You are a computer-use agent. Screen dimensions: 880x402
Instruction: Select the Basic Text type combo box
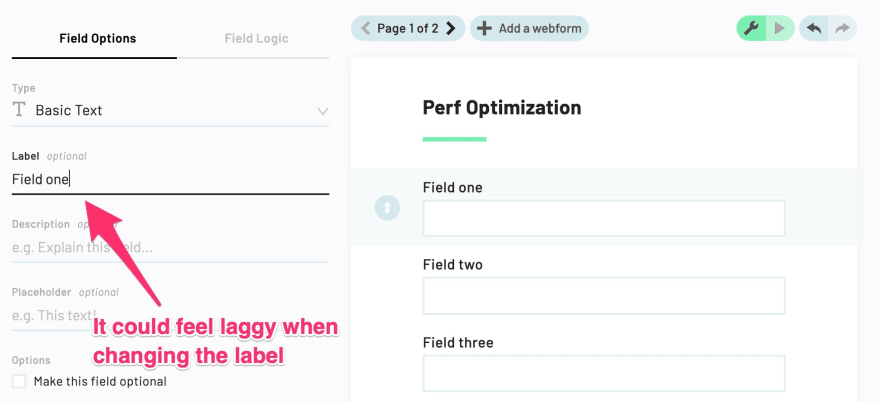click(170, 110)
